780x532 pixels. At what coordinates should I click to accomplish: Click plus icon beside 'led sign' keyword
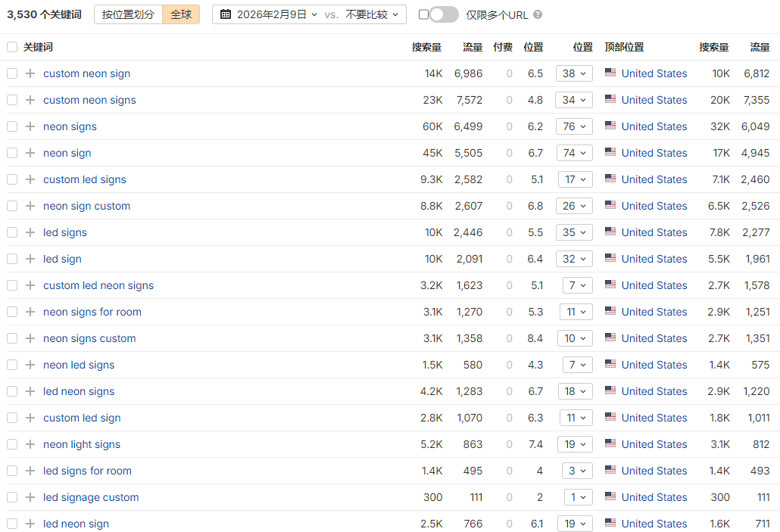30,259
